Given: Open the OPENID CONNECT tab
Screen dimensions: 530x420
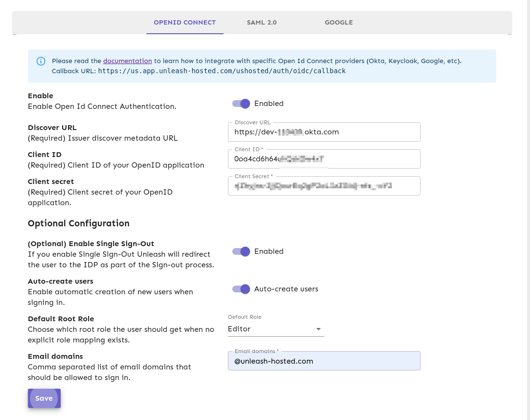Looking at the screenshot, I should [x=185, y=22].
